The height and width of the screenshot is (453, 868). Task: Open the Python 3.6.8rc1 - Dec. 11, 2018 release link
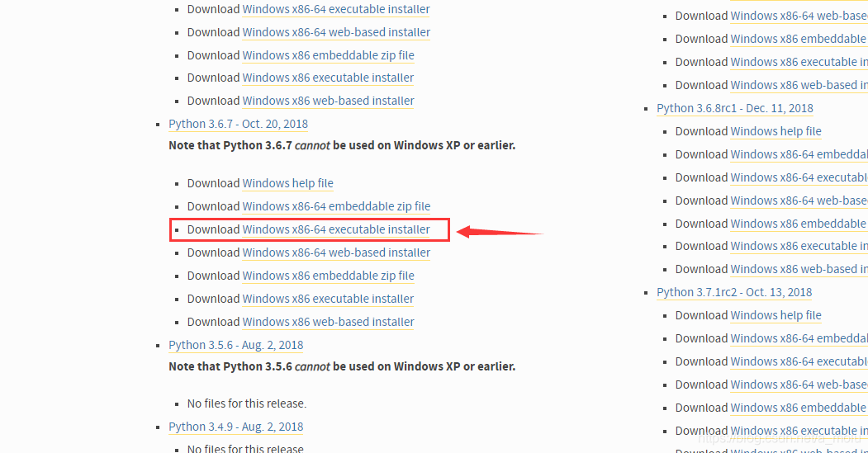[734, 108]
